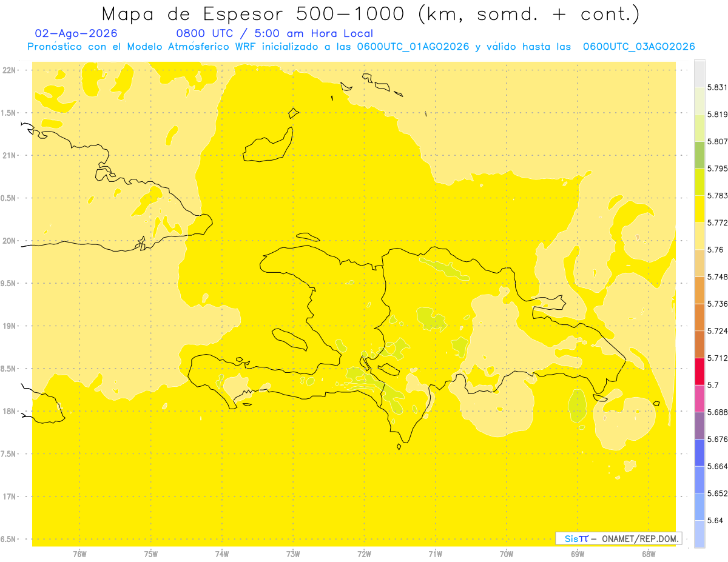728x562 pixels.
Task: Click the red legend swatch above 5.7
Action: coord(699,371)
